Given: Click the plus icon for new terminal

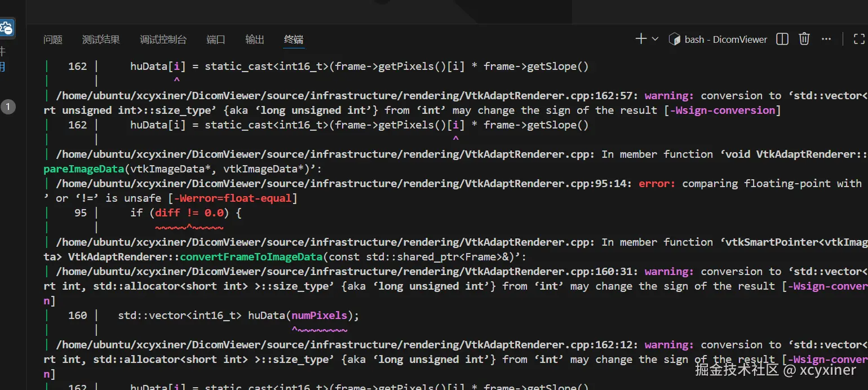Looking at the screenshot, I should (641, 39).
